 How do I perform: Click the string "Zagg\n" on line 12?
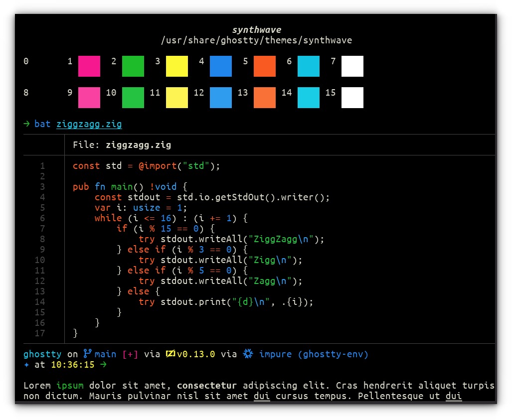pyautogui.click(x=270, y=281)
